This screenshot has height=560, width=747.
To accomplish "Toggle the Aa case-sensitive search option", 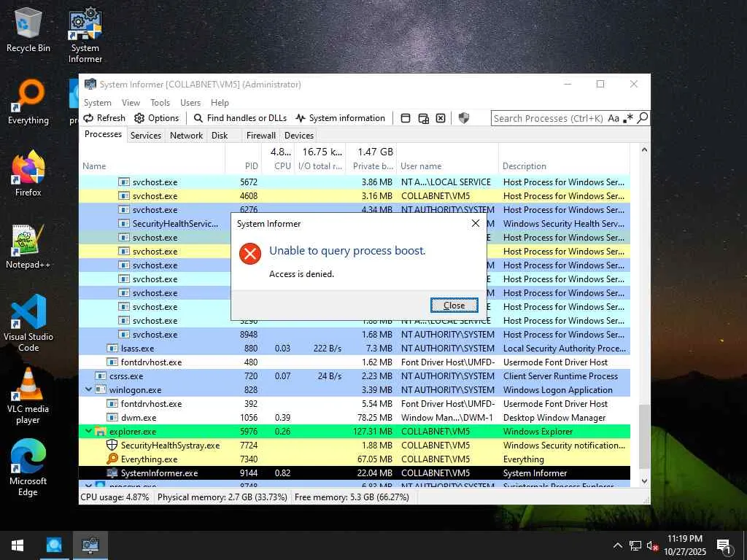I will pyautogui.click(x=613, y=118).
